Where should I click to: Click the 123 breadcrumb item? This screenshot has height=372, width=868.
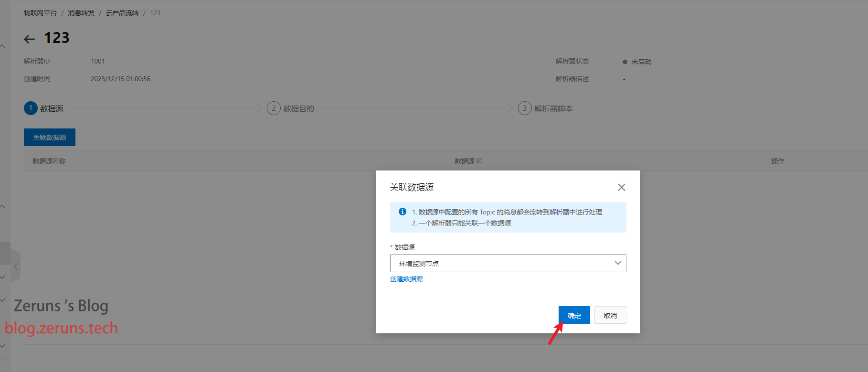(x=155, y=13)
